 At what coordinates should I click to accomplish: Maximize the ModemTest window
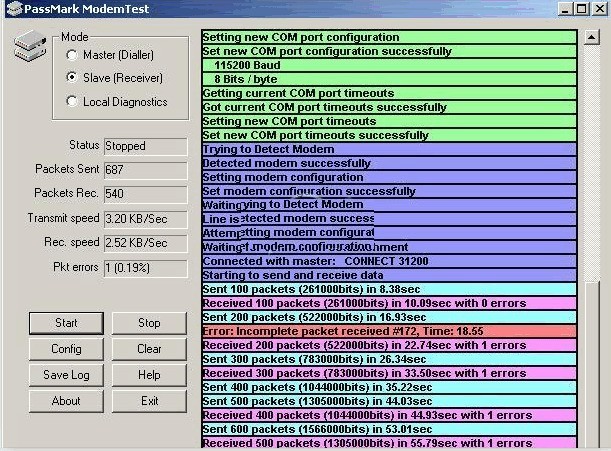(581, 9)
